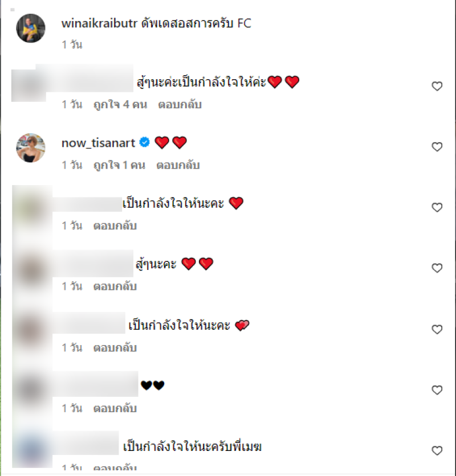
Task: View the 1 like on now_tisanart's comment
Action: [119, 166]
